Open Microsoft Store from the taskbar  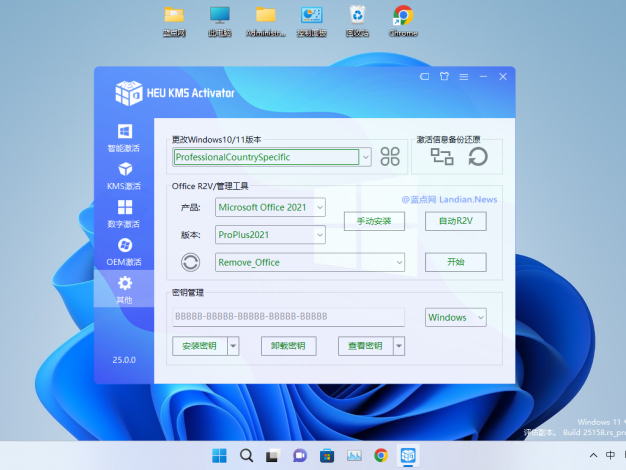(327, 456)
